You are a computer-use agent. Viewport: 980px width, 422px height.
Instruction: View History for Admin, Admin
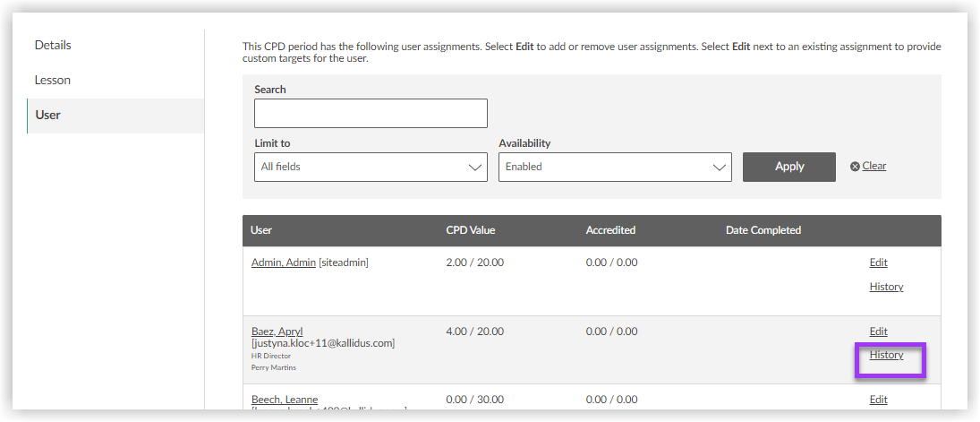pyautogui.click(x=886, y=287)
